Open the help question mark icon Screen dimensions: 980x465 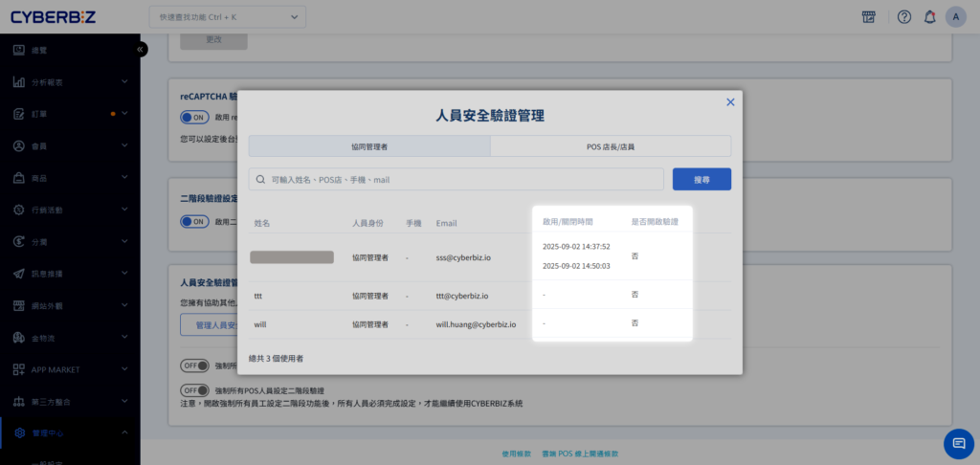click(903, 17)
